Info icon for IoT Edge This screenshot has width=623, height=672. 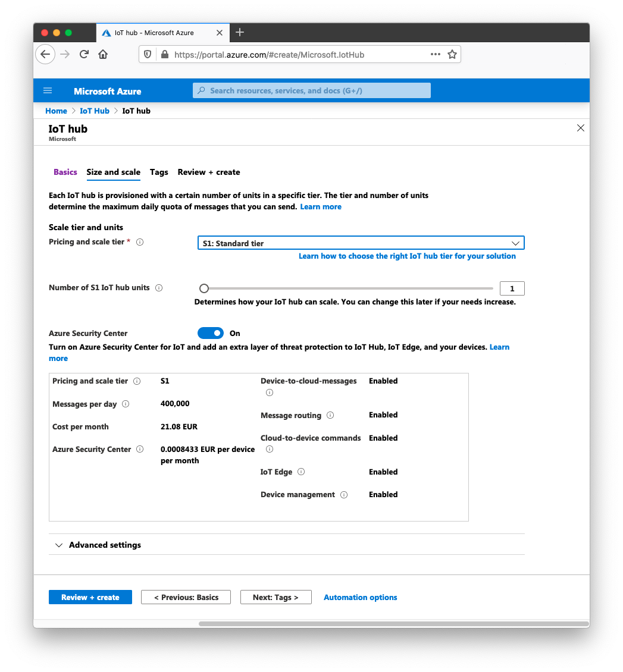click(301, 472)
